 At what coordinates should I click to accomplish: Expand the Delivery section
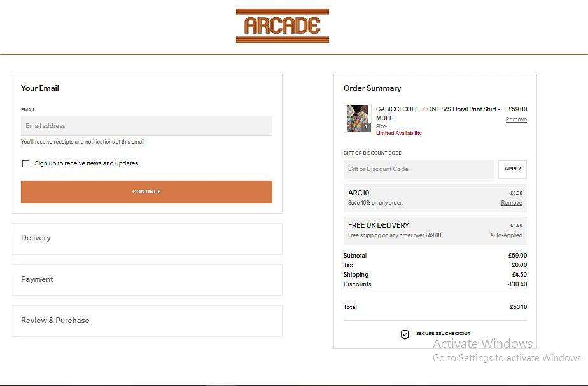(x=146, y=238)
